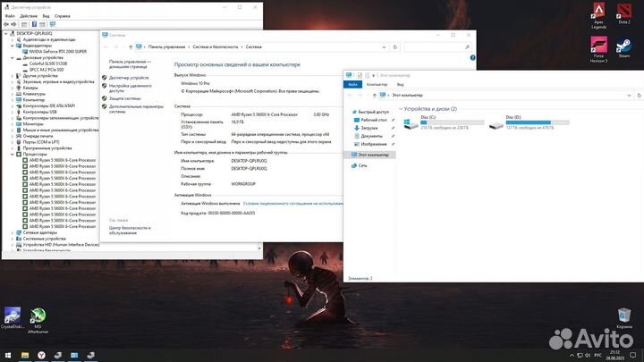Click the back arrow in Device Manager toolbar
The width and height of the screenshot is (644, 362).
[6, 24]
